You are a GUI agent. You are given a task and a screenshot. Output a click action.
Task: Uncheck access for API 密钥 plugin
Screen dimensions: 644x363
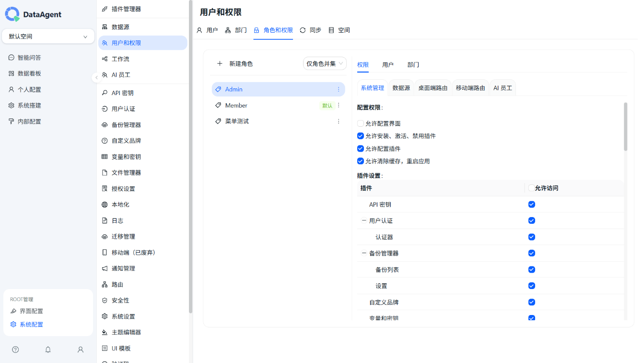[531, 205]
